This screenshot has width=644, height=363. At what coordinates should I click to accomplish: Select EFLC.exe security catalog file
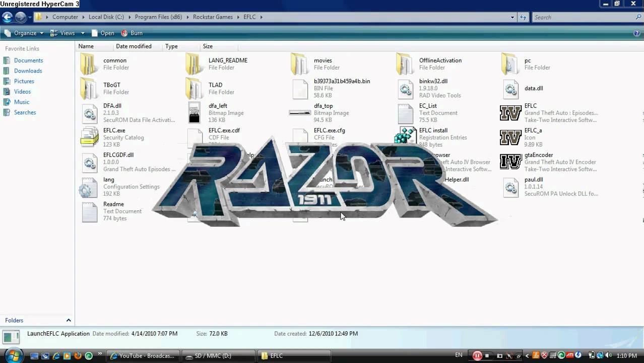coord(112,138)
